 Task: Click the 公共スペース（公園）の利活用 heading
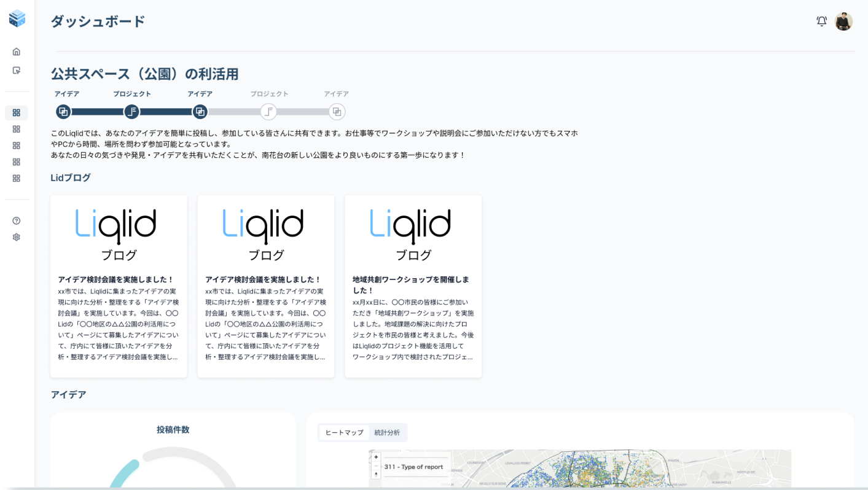(x=145, y=74)
